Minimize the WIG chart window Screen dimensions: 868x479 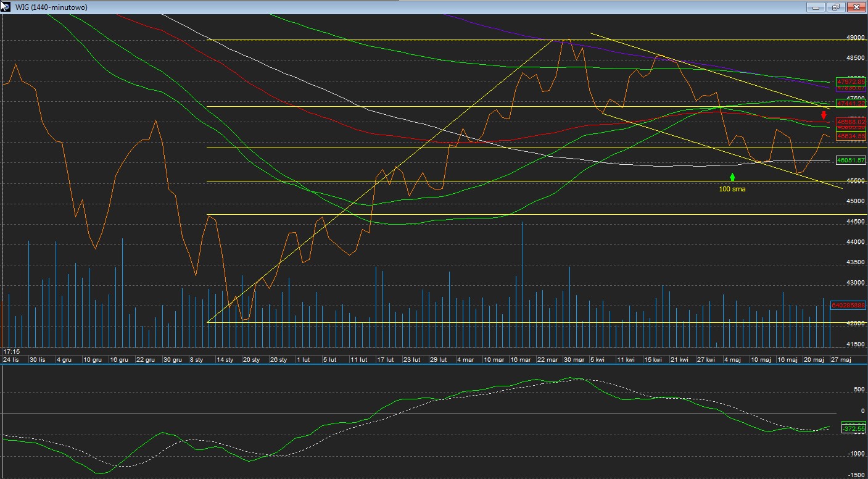(x=816, y=7)
